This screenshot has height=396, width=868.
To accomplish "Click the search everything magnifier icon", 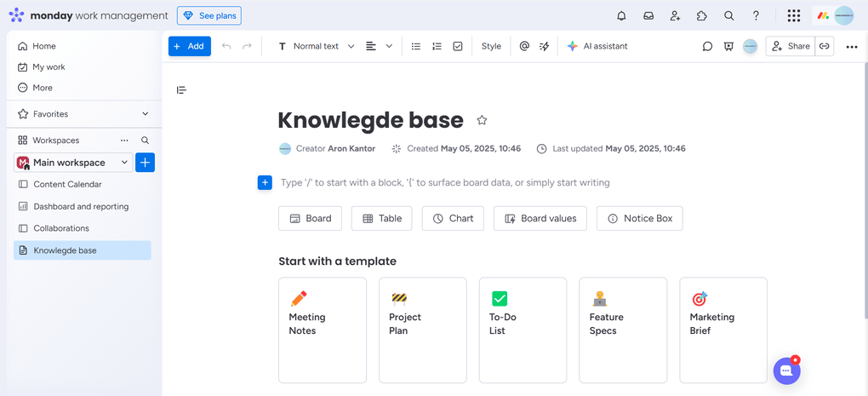I will coord(729,15).
